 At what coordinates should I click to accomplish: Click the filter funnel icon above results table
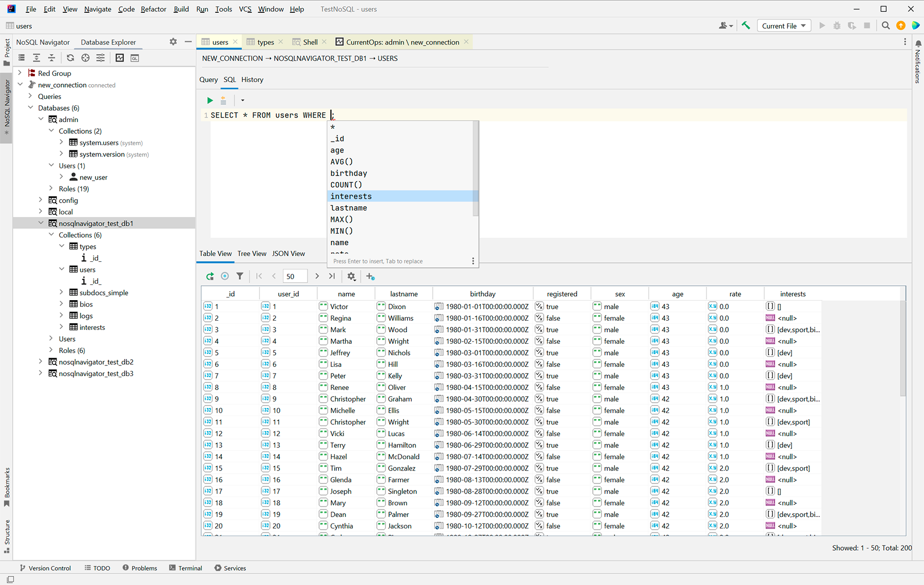(x=240, y=276)
